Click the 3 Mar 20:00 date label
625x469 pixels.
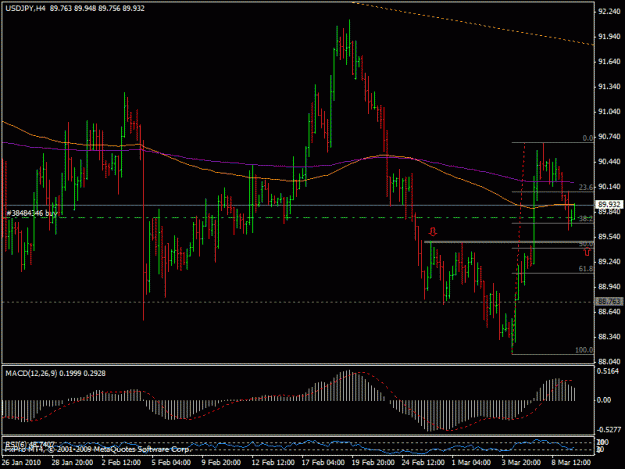click(x=521, y=462)
